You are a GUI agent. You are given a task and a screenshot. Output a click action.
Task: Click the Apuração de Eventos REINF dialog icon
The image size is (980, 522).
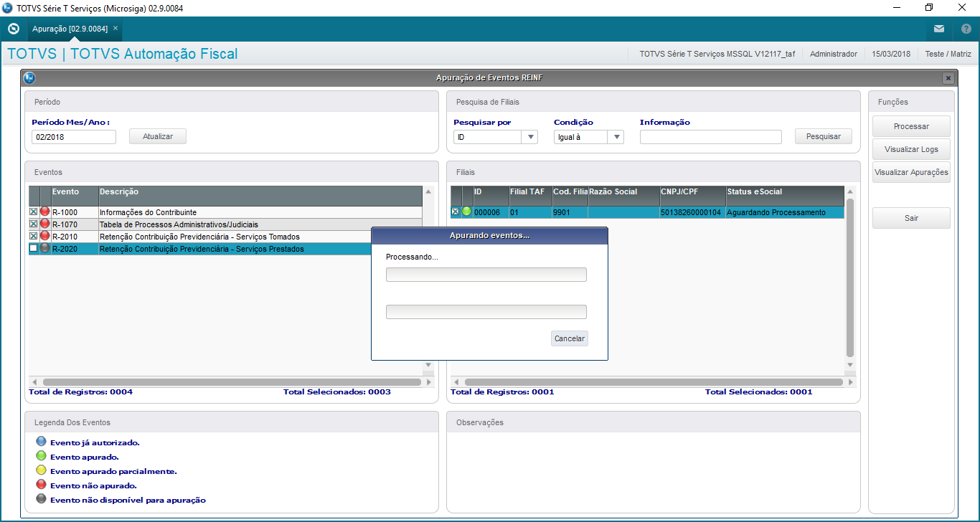(x=29, y=77)
